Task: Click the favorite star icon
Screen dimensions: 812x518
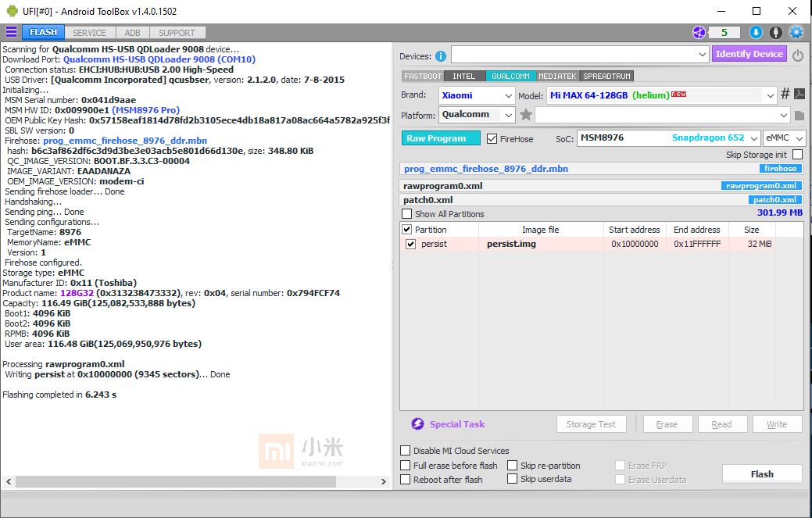Action: tap(526, 114)
